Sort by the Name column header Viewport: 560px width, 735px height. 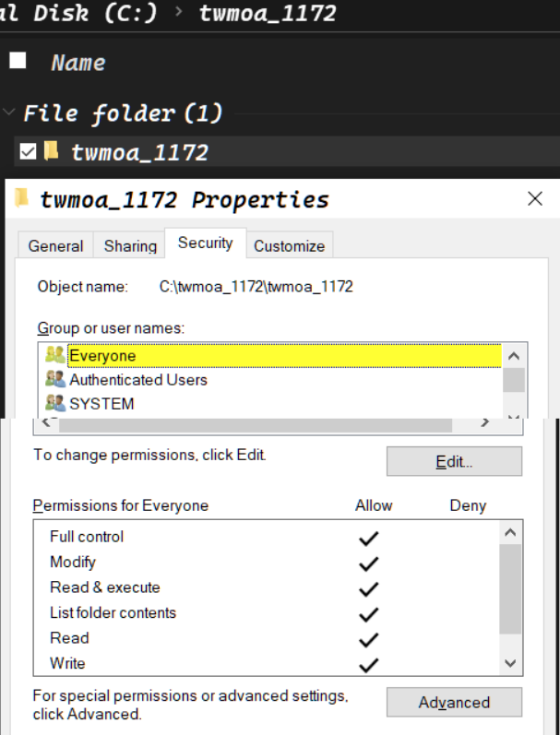[x=78, y=63]
